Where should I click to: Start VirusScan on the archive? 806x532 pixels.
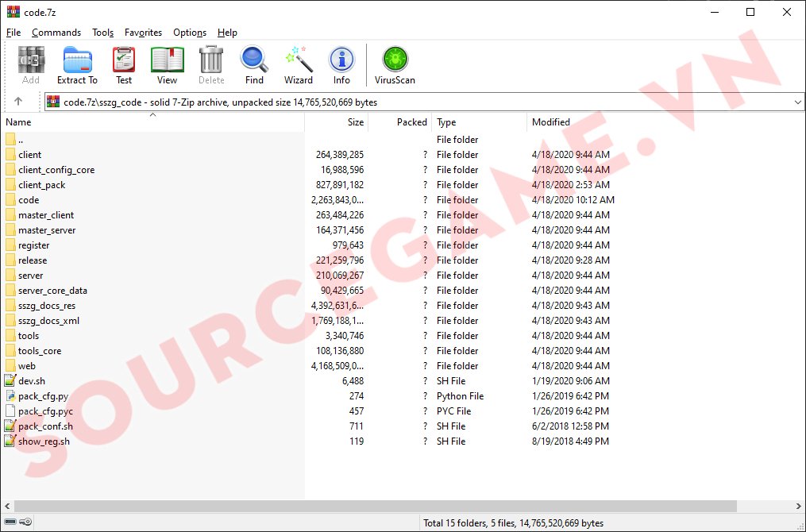[395, 65]
